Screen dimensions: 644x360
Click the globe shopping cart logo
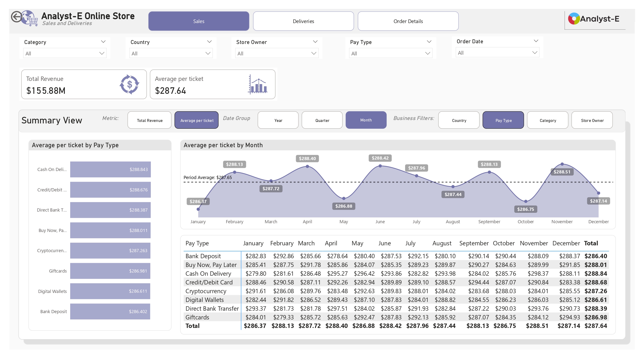point(30,18)
